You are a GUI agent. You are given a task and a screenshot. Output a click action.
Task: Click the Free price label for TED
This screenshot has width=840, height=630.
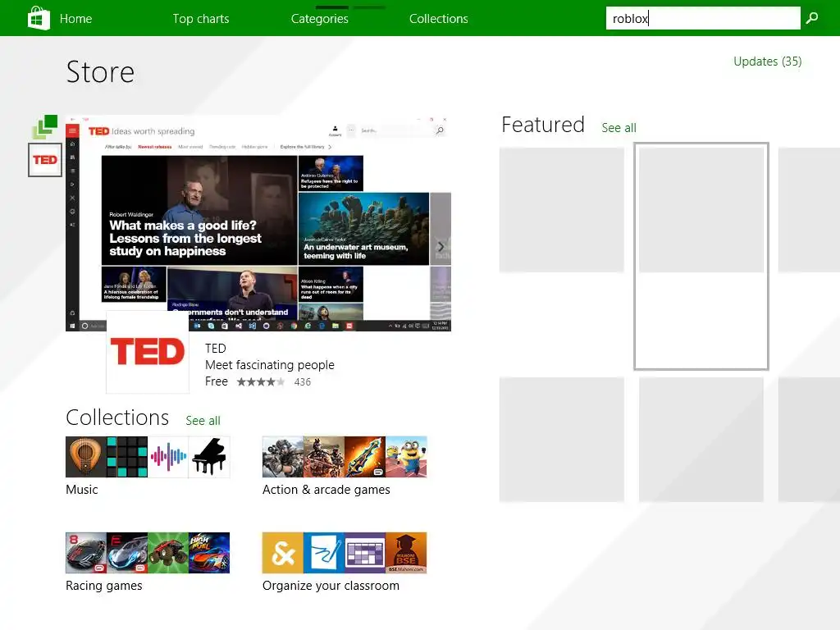click(x=217, y=381)
